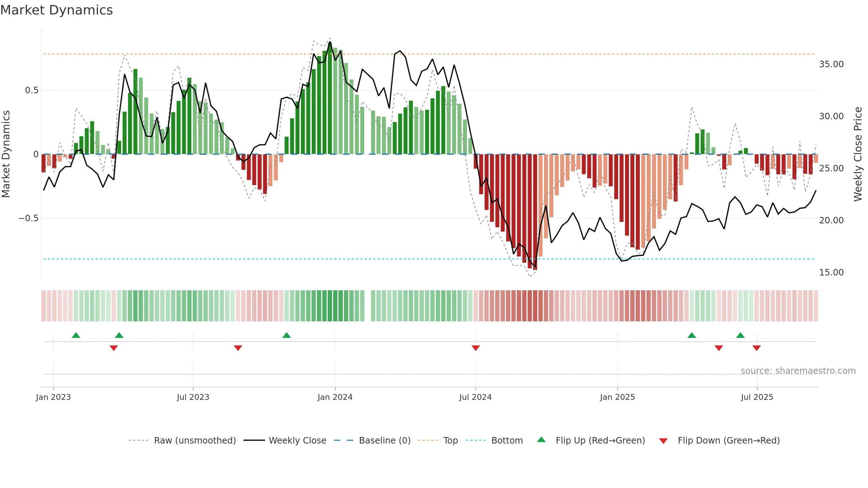Select the green flip-up marker just before Jul 2025
This screenshot has width=868, height=488.
[740, 335]
